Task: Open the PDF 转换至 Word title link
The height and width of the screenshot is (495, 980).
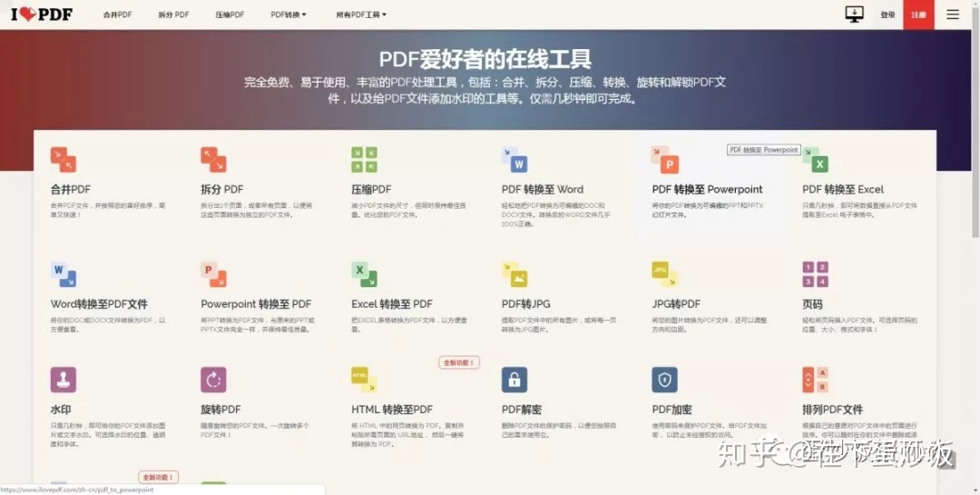Action: click(543, 189)
